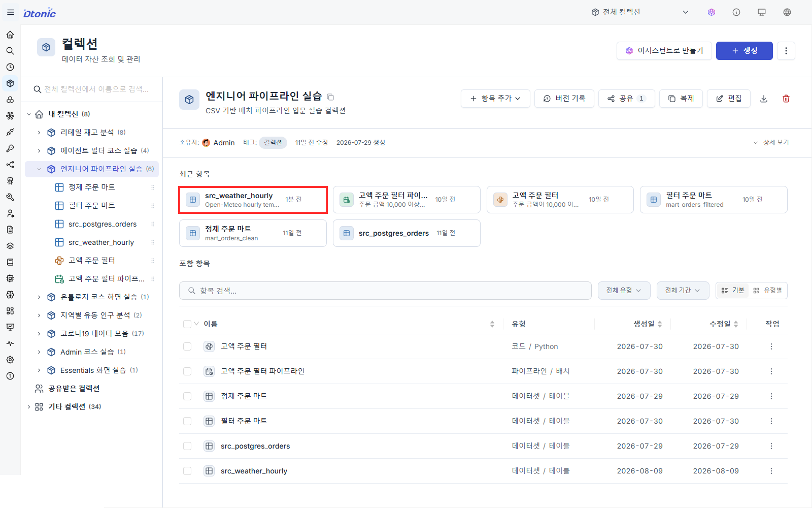Expand 상세 보기 details
Screen dimensions: 812x508
(771, 143)
